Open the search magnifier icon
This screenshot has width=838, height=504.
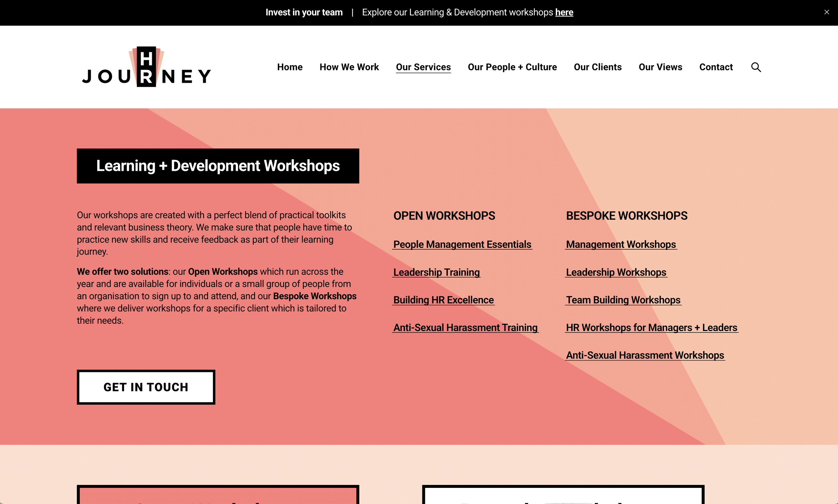(x=756, y=67)
